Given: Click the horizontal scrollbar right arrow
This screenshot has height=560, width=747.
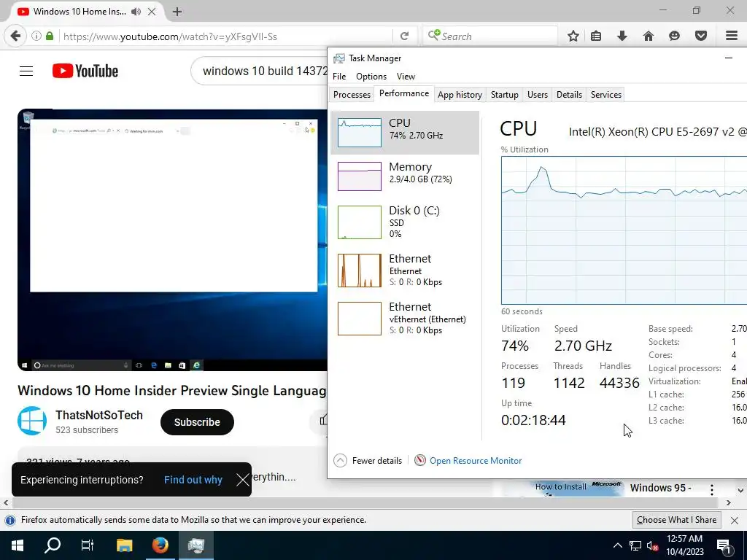Looking at the screenshot, I should click(x=728, y=502).
